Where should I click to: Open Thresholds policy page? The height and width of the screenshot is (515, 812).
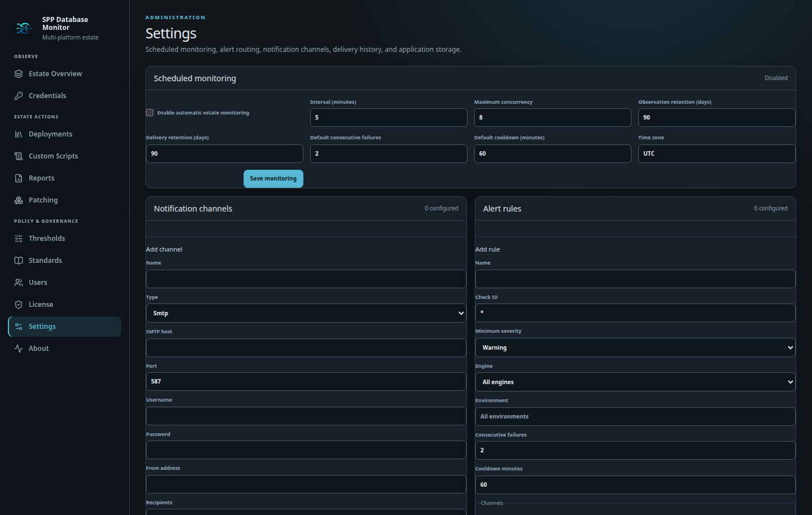65,239
